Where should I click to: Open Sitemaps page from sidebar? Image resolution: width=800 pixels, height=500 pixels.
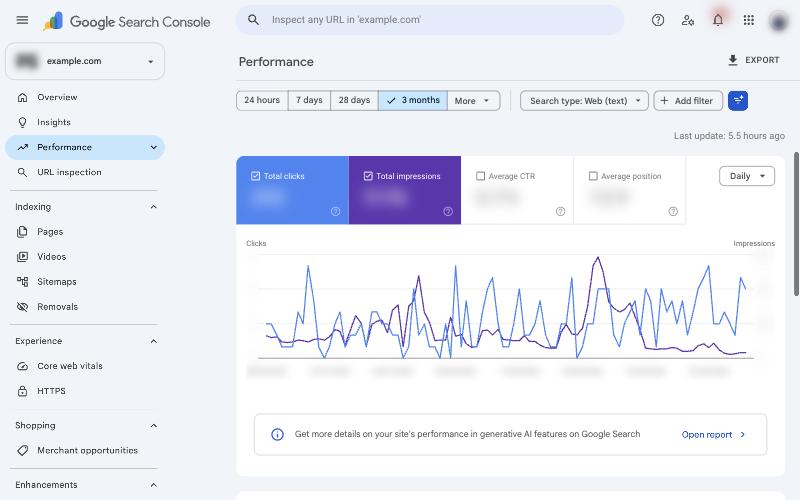coord(85,282)
